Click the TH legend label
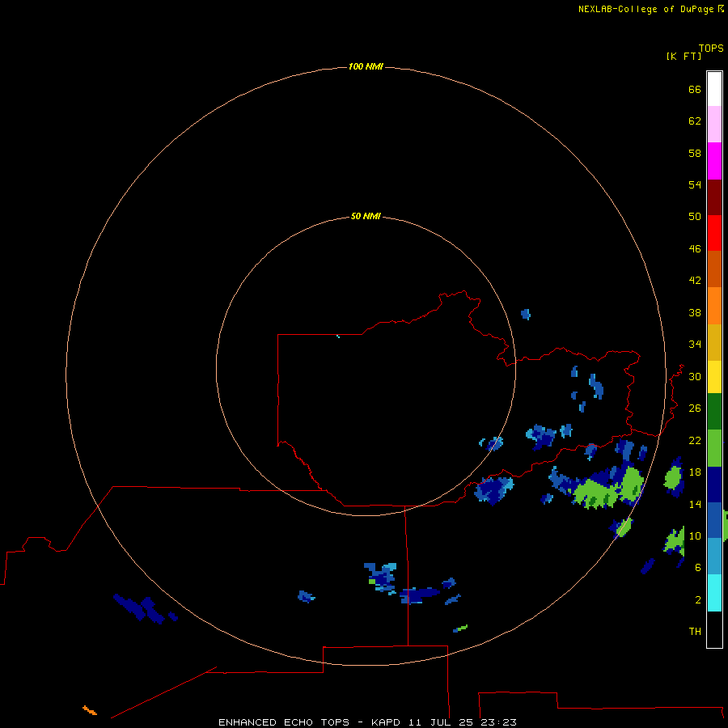The image size is (728, 728). pos(695,631)
